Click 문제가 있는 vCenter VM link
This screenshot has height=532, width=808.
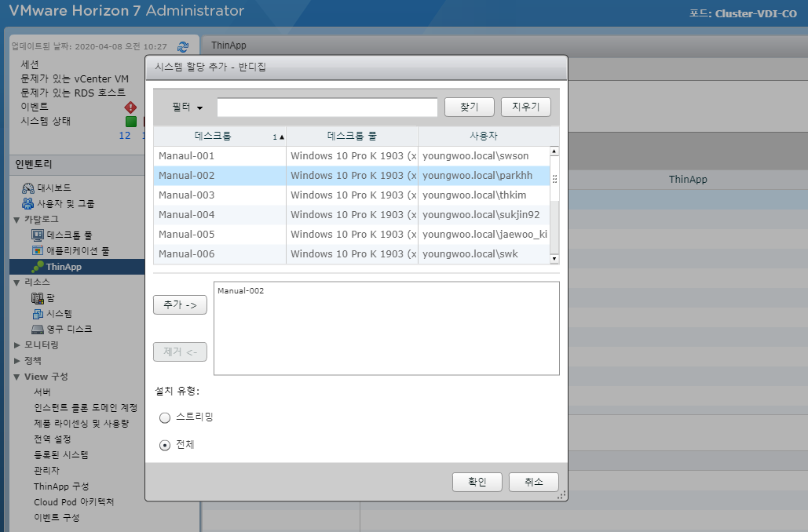pyautogui.click(x=75, y=78)
